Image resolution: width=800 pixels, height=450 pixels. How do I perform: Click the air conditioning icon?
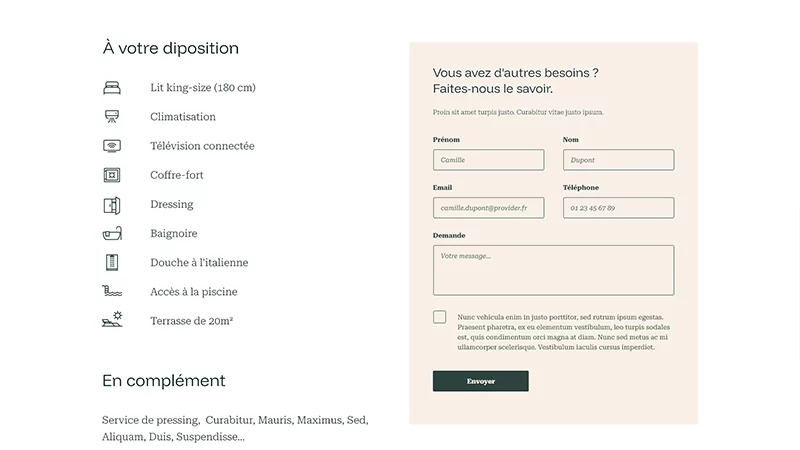(x=112, y=117)
